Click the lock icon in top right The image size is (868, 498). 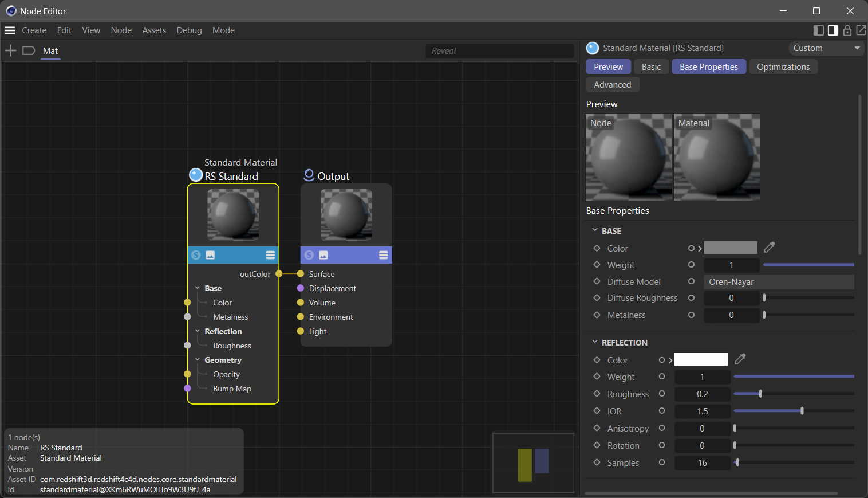point(847,30)
